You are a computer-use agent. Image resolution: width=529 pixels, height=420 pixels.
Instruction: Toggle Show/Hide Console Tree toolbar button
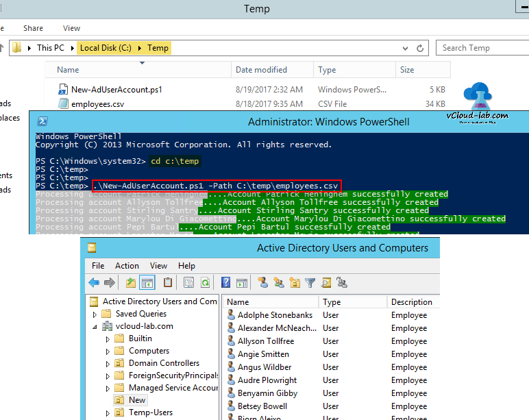pyautogui.click(x=147, y=282)
